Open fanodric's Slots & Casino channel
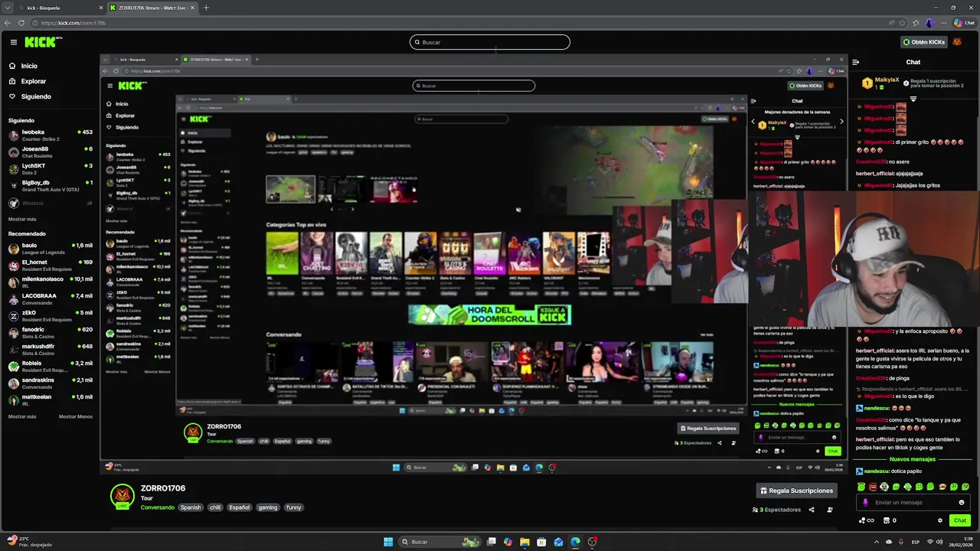Image resolution: width=980 pixels, height=551 pixels. pos(50,332)
